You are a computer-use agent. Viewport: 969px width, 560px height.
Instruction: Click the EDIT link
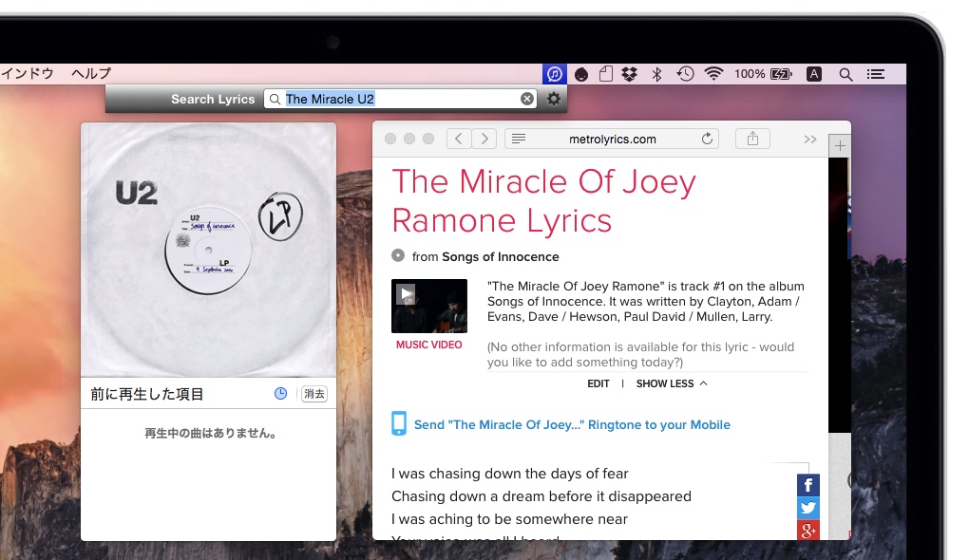click(x=598, y=383)
